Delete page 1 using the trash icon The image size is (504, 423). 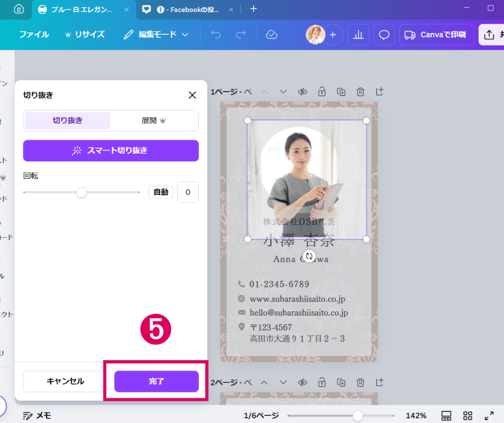click(x=360, y=92)
